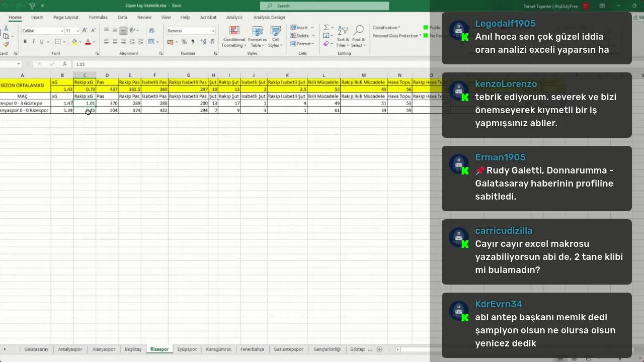The image size is (644, 362).
Task: Open the Page Layout ribbon tab
Action: (66, 17)
